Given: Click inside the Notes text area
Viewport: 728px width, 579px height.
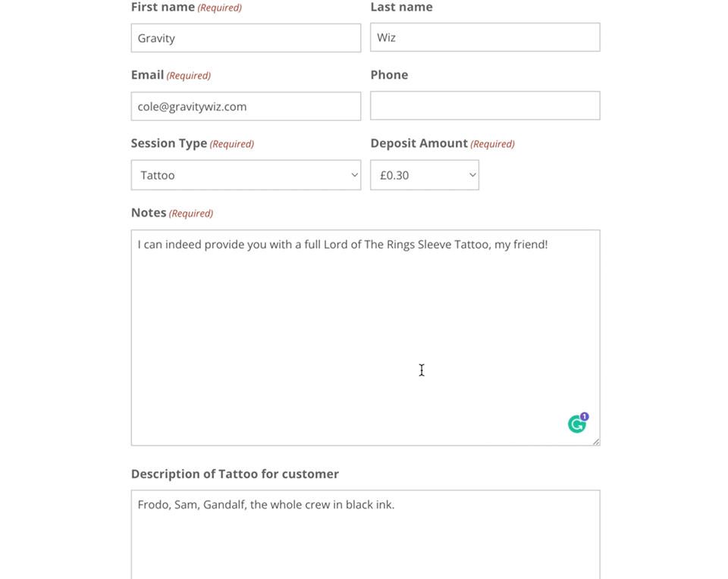Looking at the screenshot, I should 366,338.
